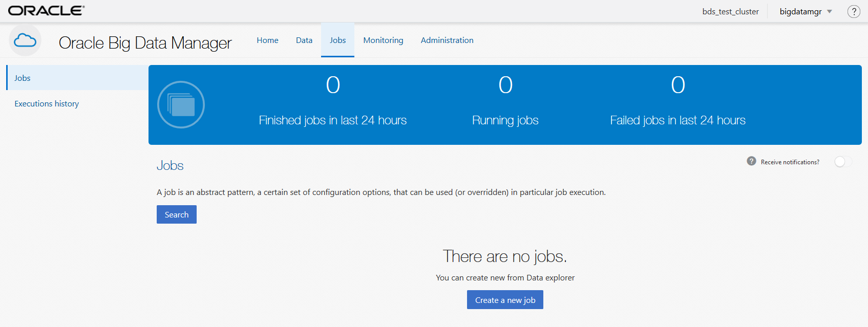Open the help question mark icon

pyautogui.click(x=854, y=11)
